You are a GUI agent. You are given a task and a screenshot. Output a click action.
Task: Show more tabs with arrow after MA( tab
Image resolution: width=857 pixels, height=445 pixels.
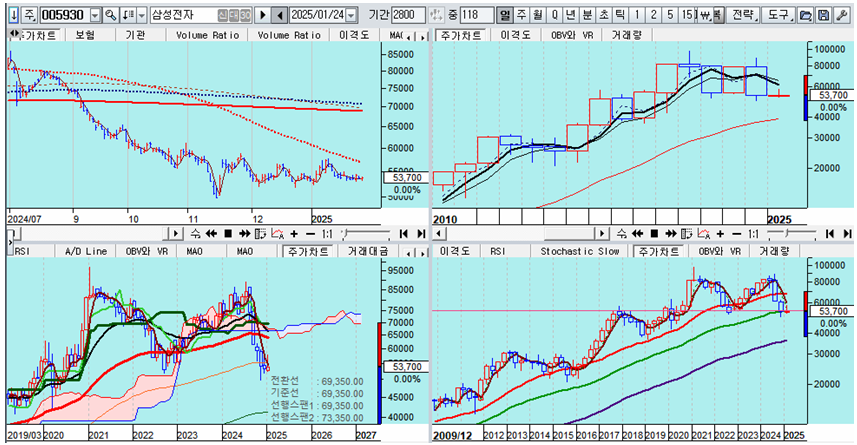(x=423, y=37)
